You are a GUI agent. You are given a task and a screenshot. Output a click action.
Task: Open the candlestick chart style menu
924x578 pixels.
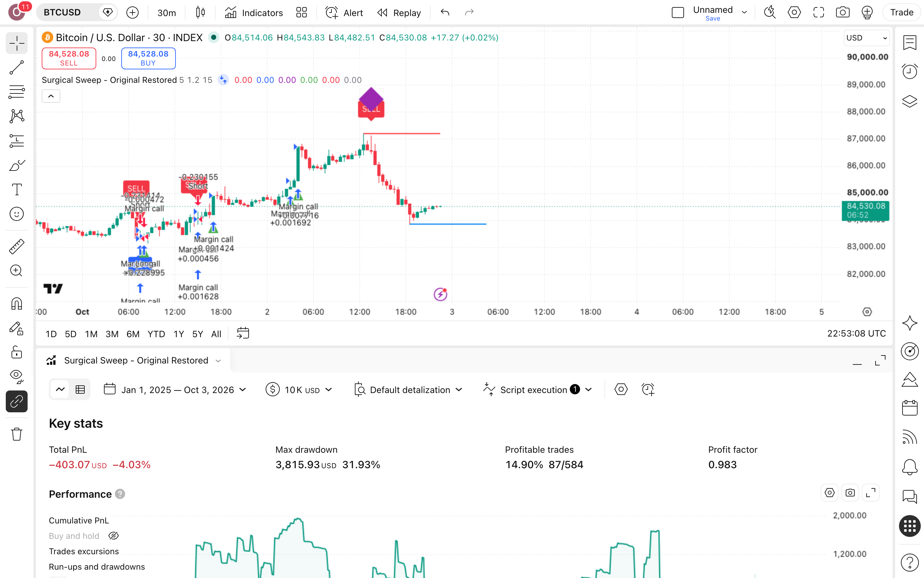pos(201,13)
